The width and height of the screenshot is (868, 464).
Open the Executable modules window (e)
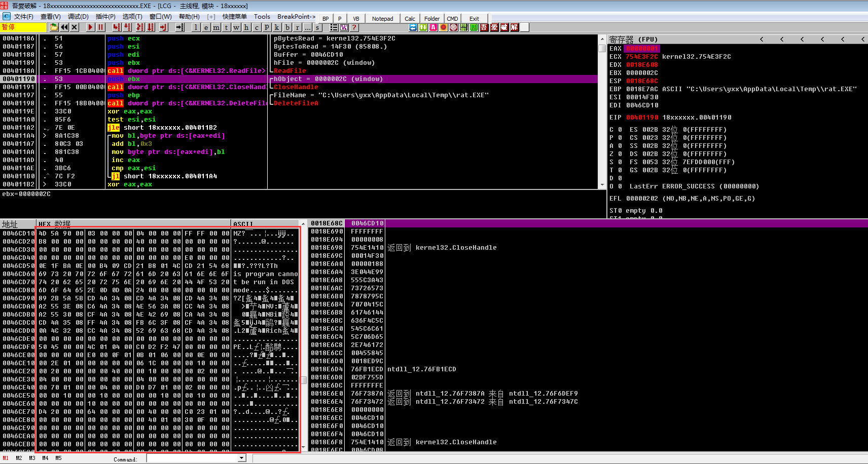coord(206,27)
